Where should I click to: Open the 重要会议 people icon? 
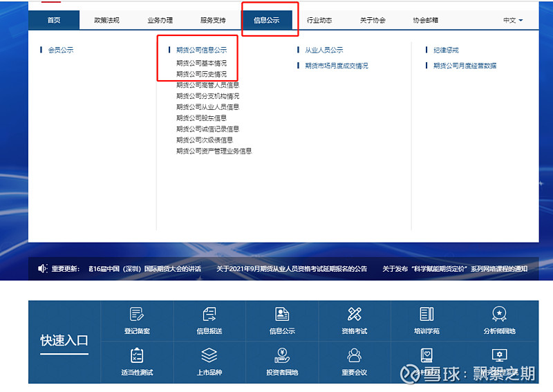pos(355,355)
